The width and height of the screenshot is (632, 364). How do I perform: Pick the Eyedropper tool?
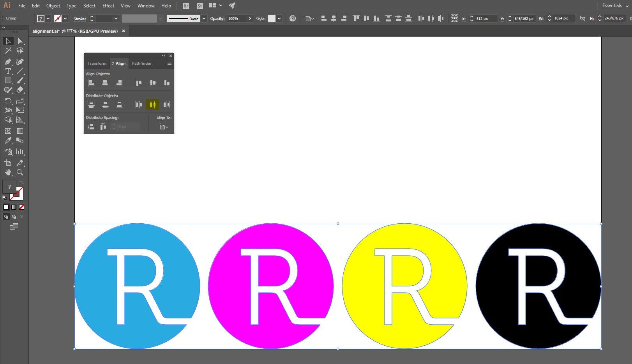point(8,141)
